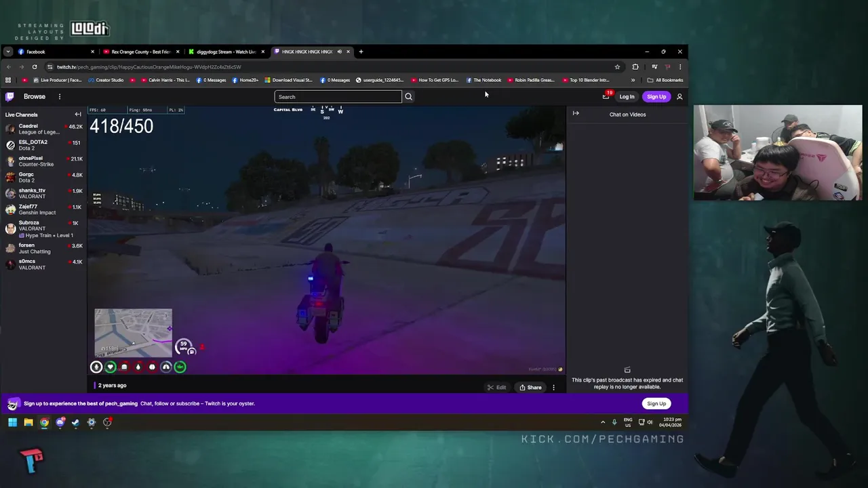The height and width of the screenshot is (488, 868).
Task: Open The Notebook bookmark
Action: pyautogui.click(x=484, y=80)
